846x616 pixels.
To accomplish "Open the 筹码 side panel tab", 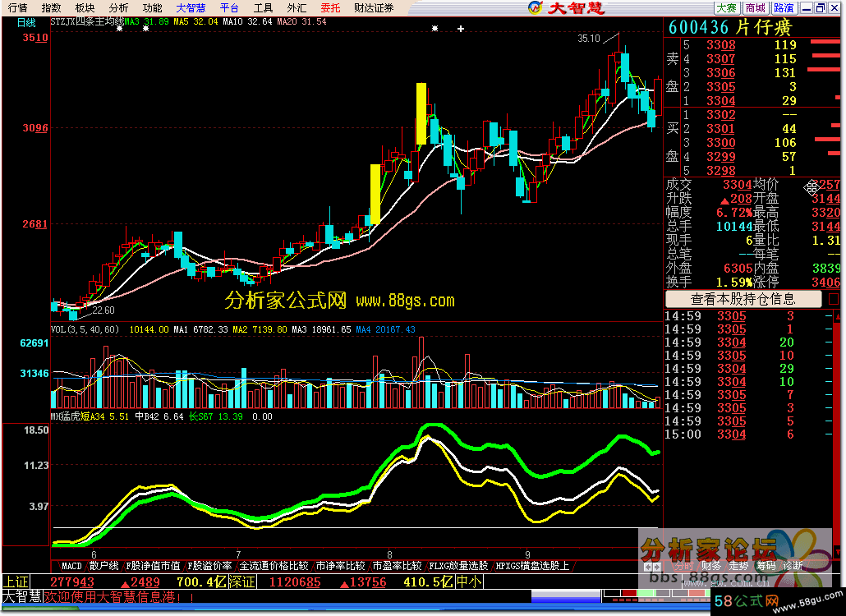I will [x=766, y=566].
